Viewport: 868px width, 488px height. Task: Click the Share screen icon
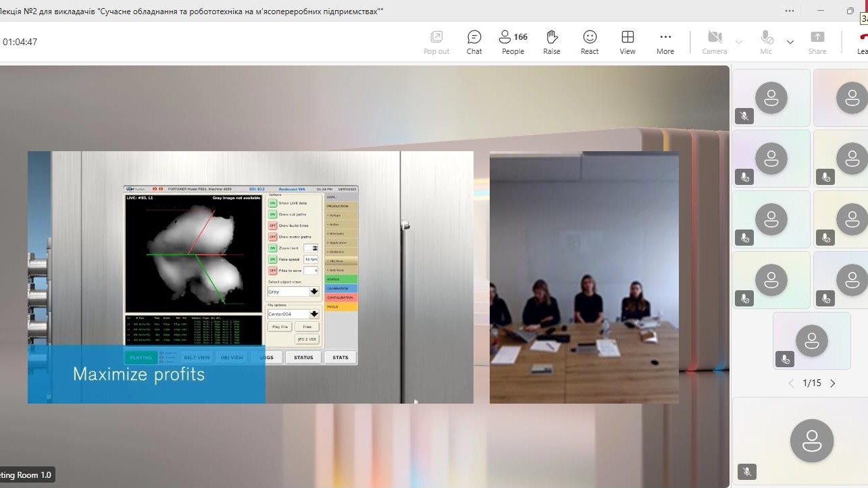(817, 42)
